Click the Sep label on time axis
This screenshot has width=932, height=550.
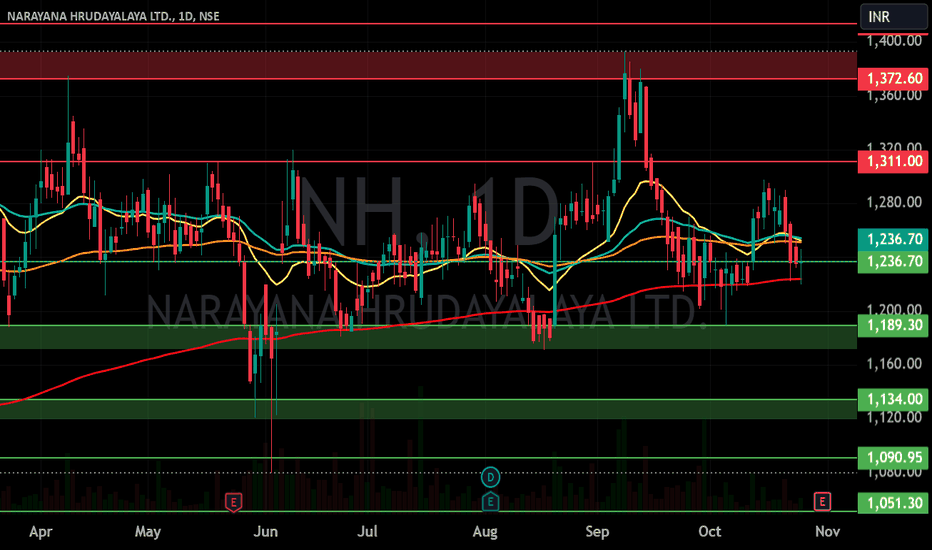coord(597,532)
